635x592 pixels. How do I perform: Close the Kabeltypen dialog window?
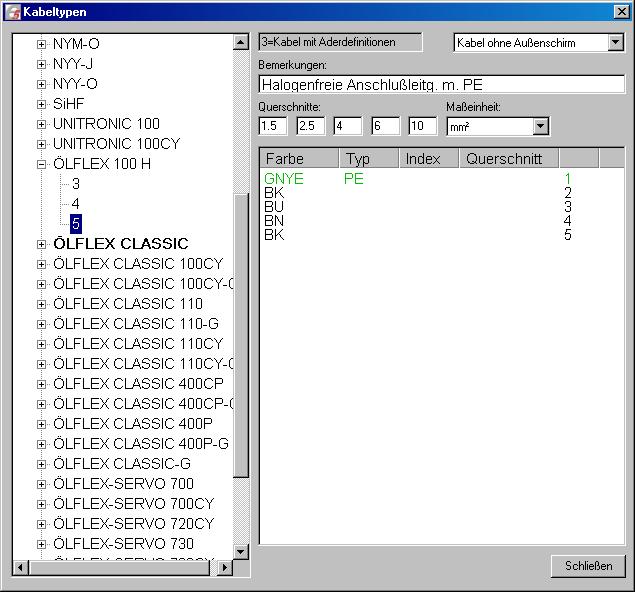[x=622, y=12]
